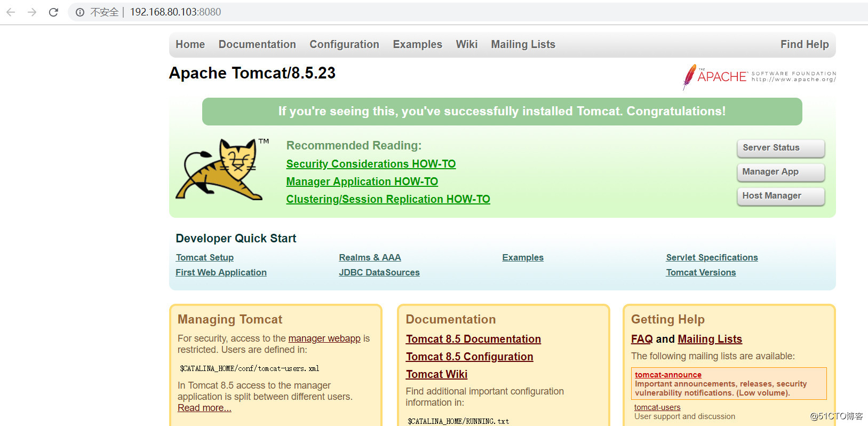868x426 pixels.
Task: Open the Documentation navigation item
Action: point(257,44)
